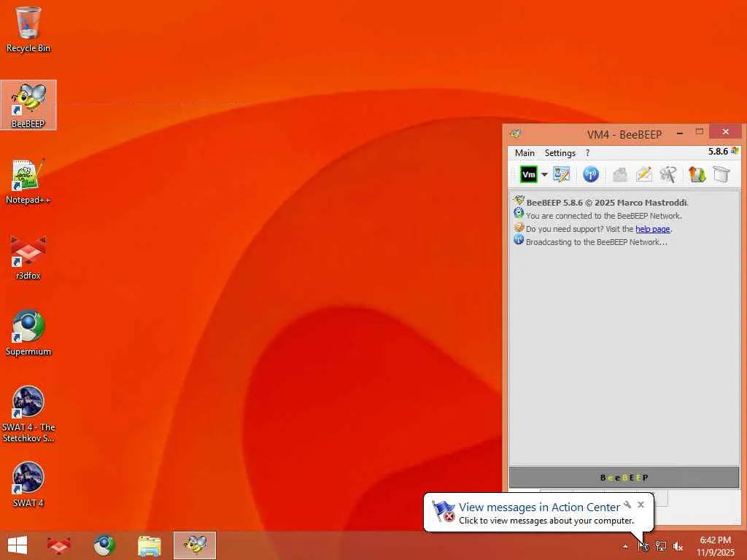Select the Notepad++ desktop shortcut

[x=28, y=181]
